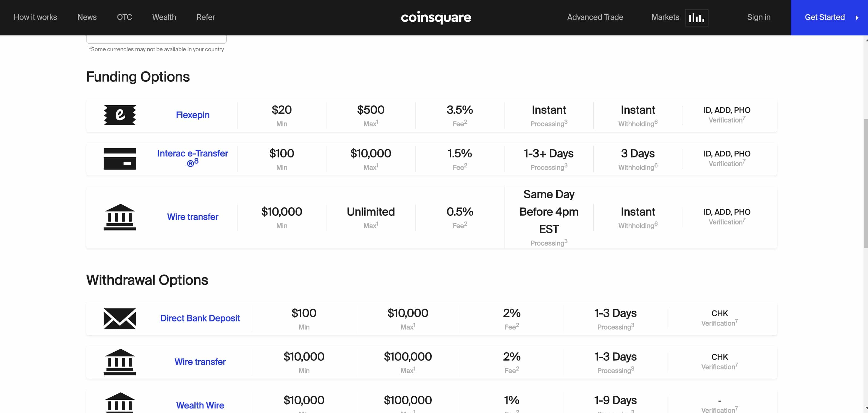Open the How it works menu item
The height and width of the screenshot is (413, 868).
[x=35, y=17]
